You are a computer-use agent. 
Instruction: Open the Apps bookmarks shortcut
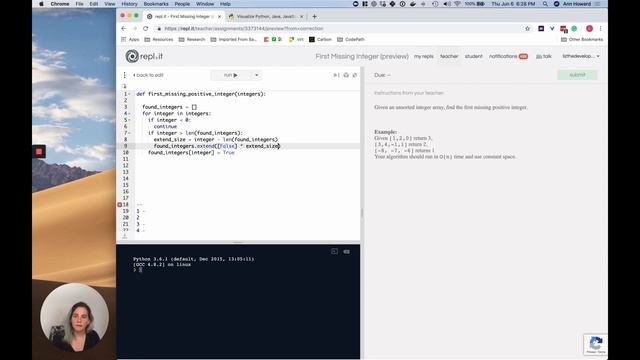tap(130, 40)
